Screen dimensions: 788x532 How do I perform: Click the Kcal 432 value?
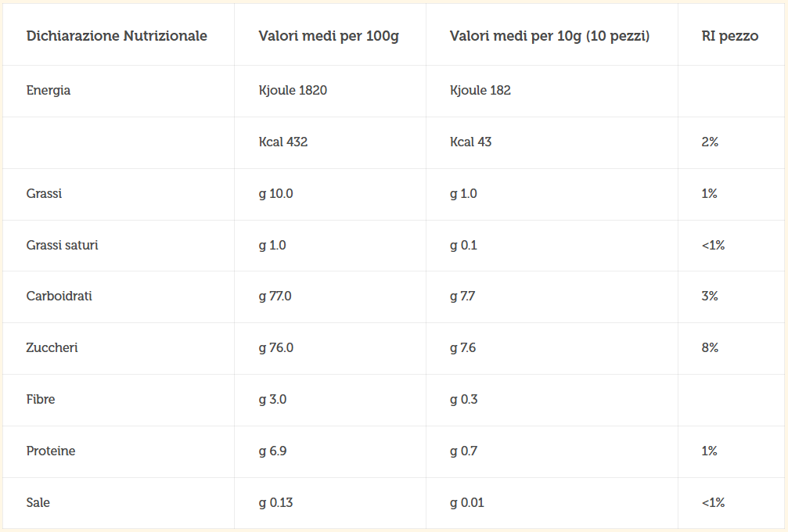coord(283,142)
